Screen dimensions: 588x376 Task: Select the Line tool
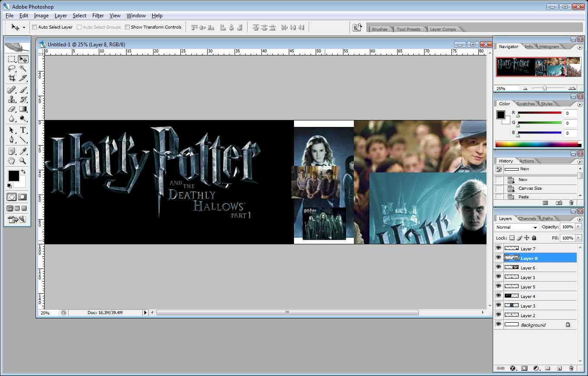pos(23,140)
